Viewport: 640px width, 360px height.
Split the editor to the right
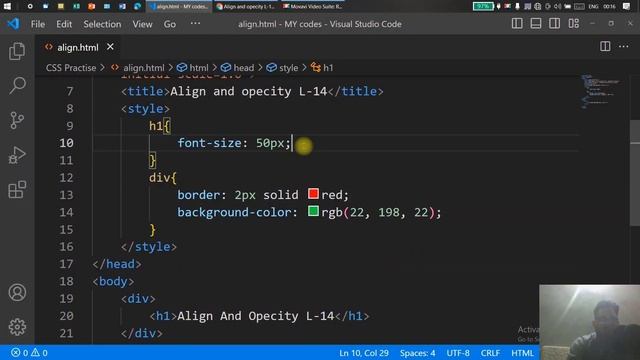point(605,47)
